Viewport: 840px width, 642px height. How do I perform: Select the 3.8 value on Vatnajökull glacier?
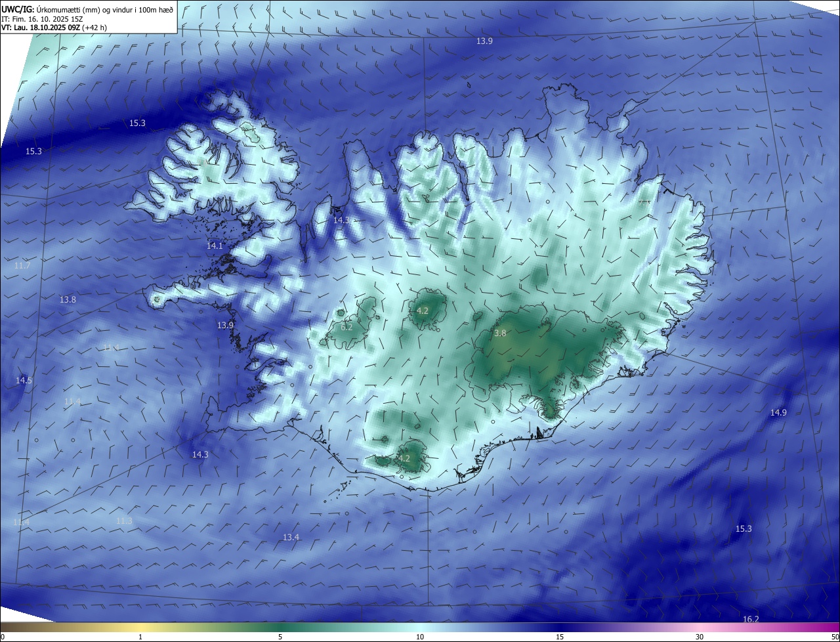point(500,333)
